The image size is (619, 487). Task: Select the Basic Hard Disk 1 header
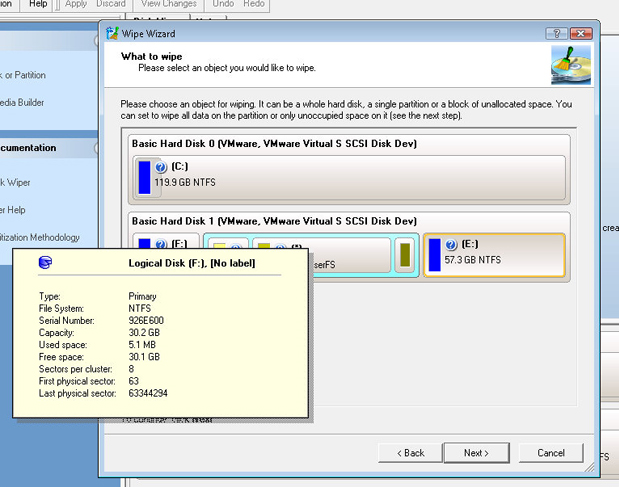tap(274, 221)
